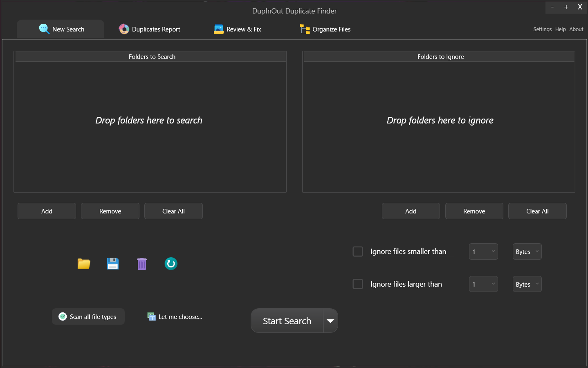This screenshot has height=368, width=588.
Task: Enable Ignore files larger than checkbox
Action: [358, 284]
